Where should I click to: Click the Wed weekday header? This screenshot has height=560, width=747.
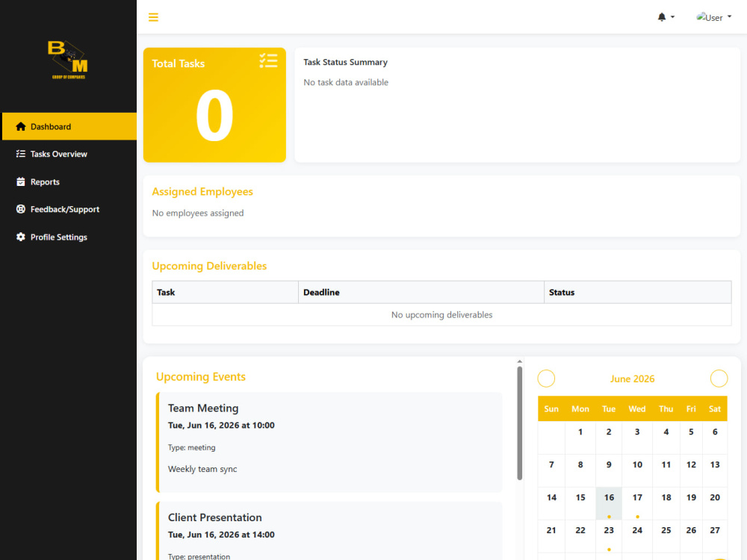tap(637, 409)
